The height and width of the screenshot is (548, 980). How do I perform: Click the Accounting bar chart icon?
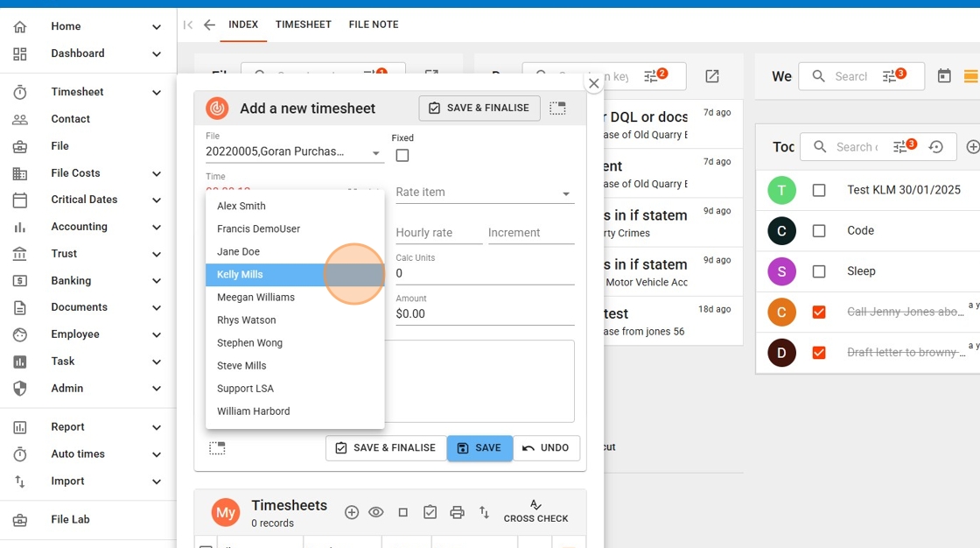click(20, 227)
